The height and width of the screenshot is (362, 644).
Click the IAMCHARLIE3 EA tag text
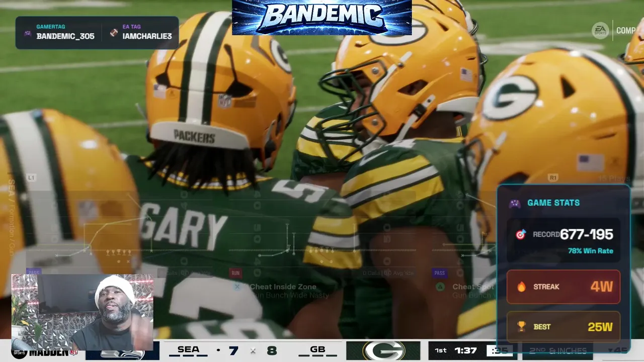point(147,36)
